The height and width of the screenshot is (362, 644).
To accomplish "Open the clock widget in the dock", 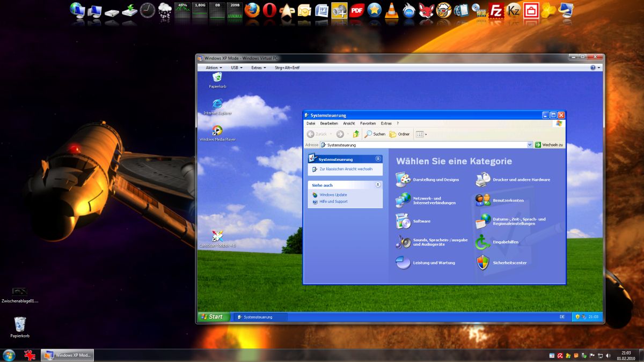I will tap(148, 10).
